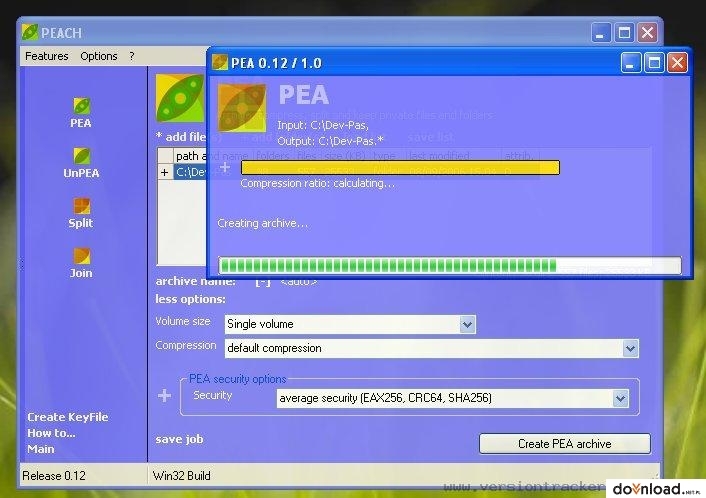Click the PEACH title bar logo icon
706x498 pixels.
[x=30, y=32]
